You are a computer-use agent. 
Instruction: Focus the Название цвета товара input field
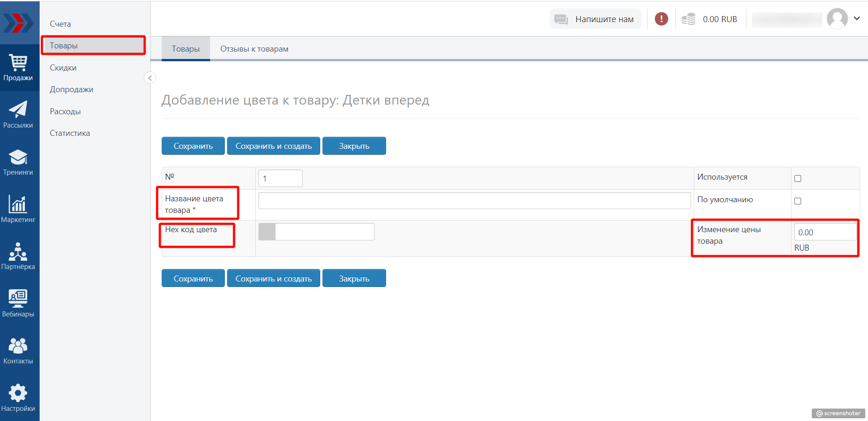[474, 201]
